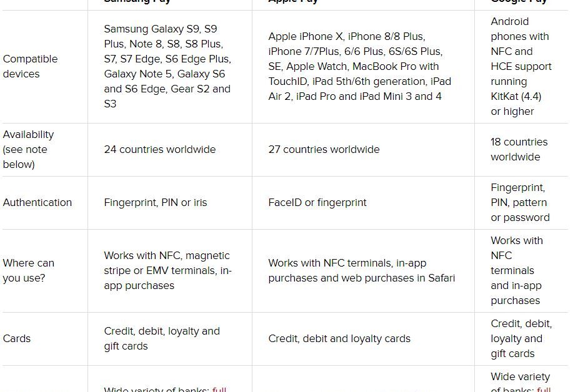Screen dimensions: 573x392
Task: Open the 'full' link in Samsung Pay banks cell
Action: [x=219, y=389]
